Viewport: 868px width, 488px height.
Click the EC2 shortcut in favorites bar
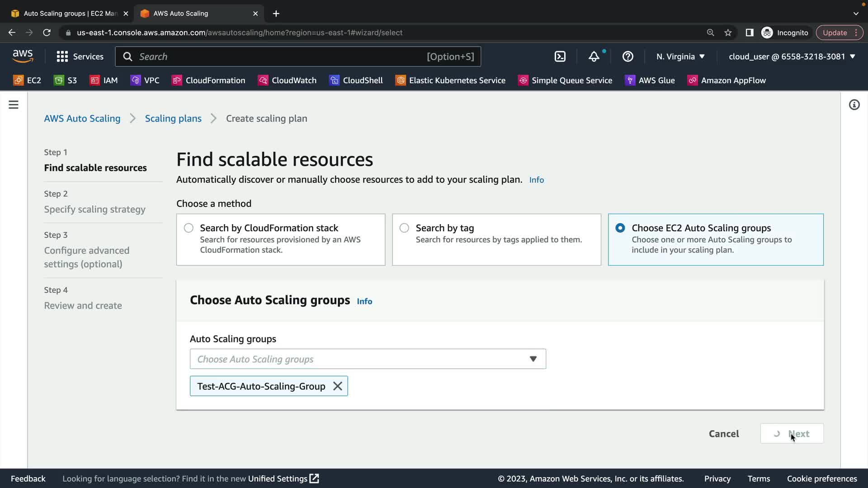click(27, 80)
